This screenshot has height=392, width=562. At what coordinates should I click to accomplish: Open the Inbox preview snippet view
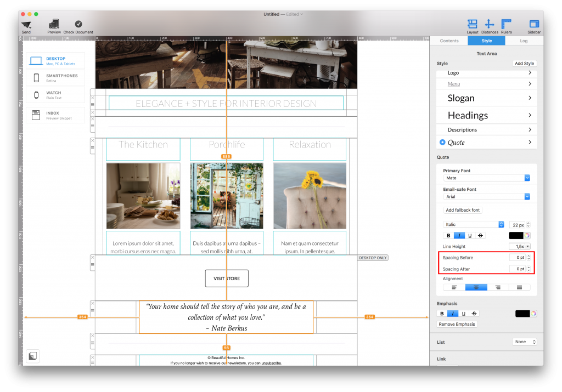pos(55,115)
